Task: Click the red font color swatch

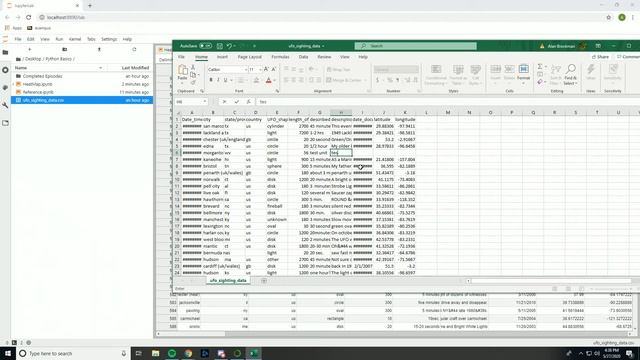Action: click(269, 80)
